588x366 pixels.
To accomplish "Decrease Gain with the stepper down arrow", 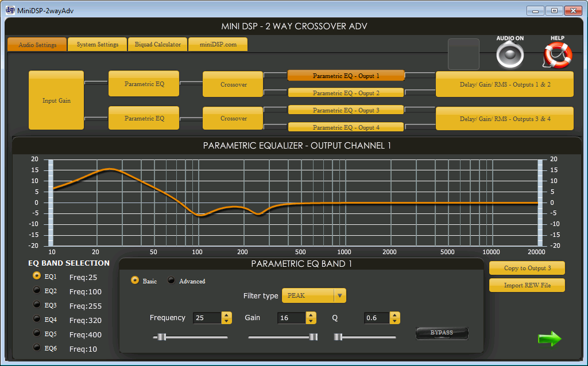I will 311,321.
